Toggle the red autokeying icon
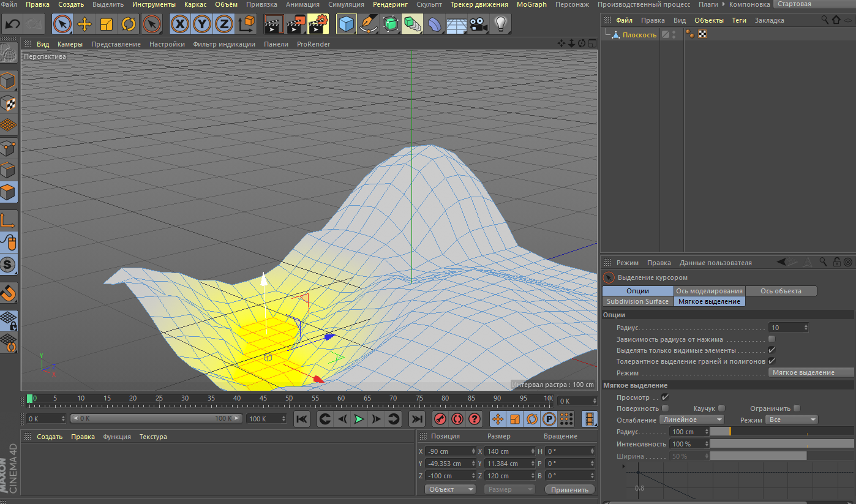Viewport: 856px width, 504px height. click(x=457, y=419)
